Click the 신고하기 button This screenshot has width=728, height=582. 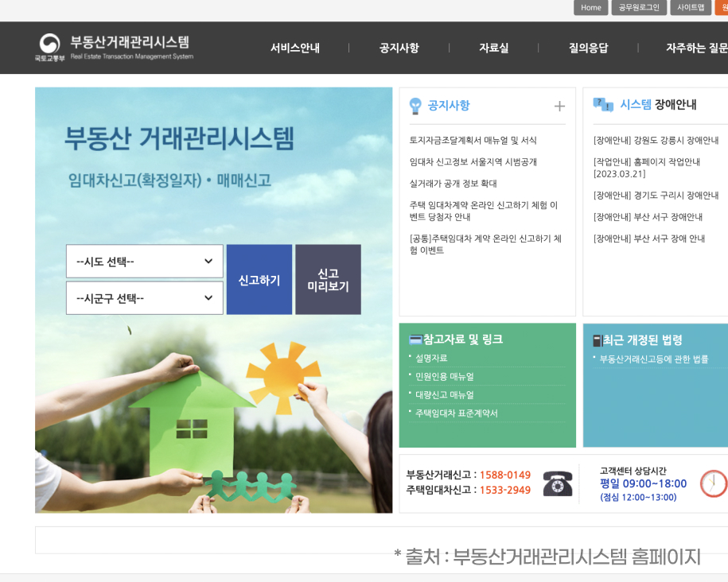pyautogui.click(x=259, y=279)
